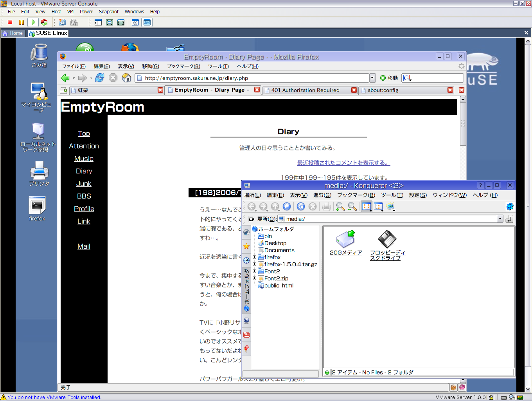Click the VMware Reset button
Screen dimensions: 532x401
[44, 22]
